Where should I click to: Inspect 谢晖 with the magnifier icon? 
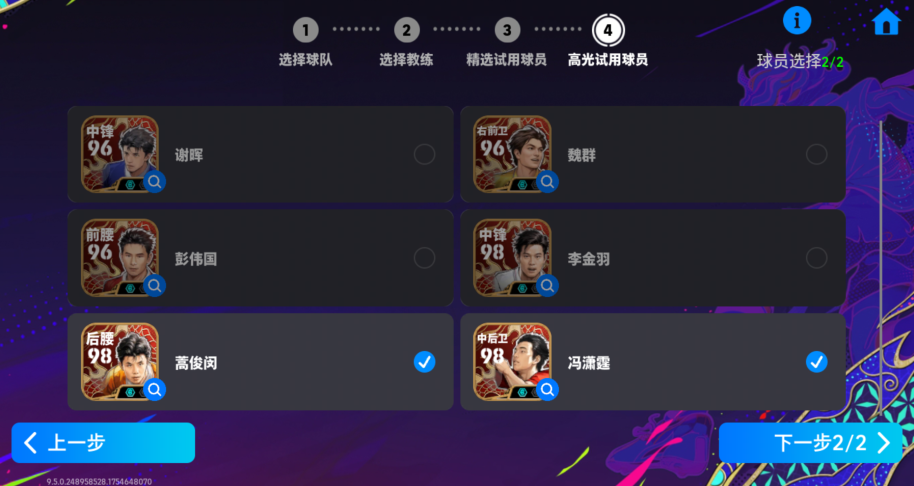(154, 182)
